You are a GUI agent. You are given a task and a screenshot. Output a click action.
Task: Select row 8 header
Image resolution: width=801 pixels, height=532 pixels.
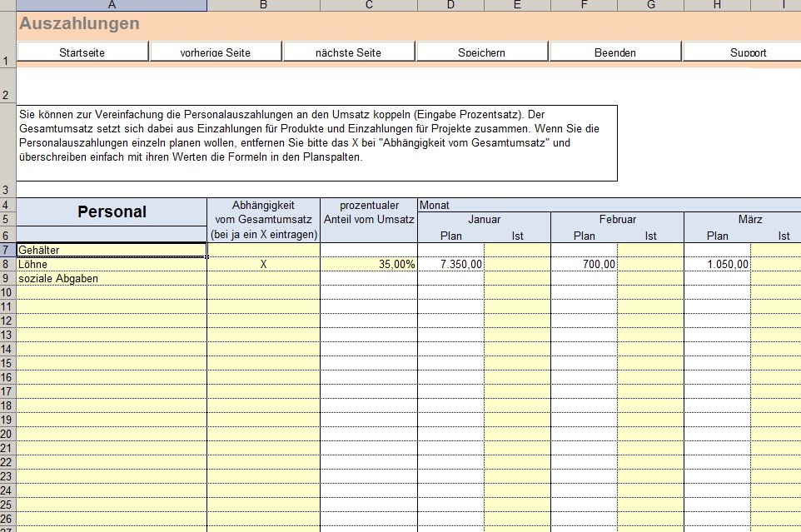pos(7,264)
